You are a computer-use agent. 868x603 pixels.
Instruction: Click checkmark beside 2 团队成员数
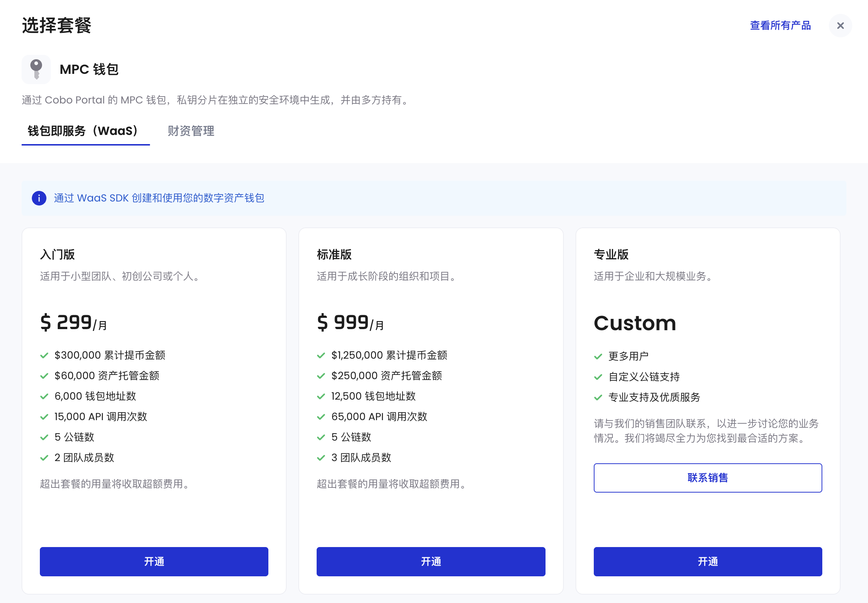tap(44, 458)
